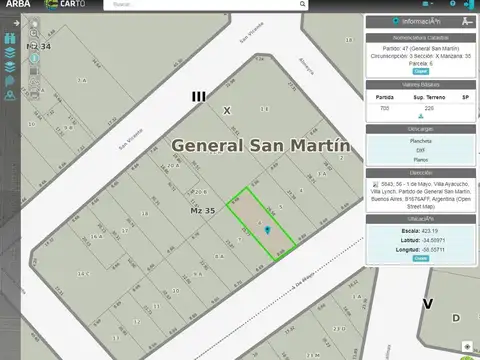Click the Partida value 700

tap(384, 108)
